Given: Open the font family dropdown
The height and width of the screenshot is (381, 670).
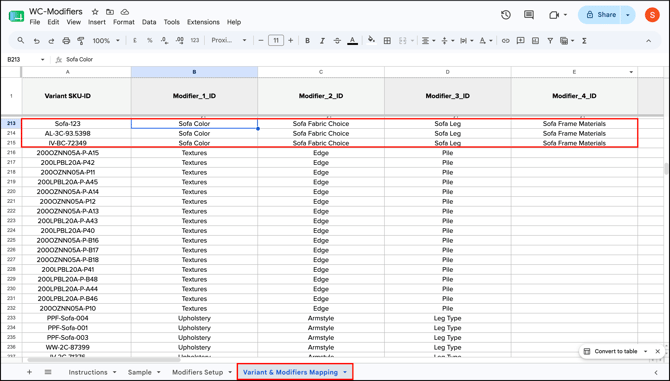Looking at the screenshot, I should (x=229, y=41).
